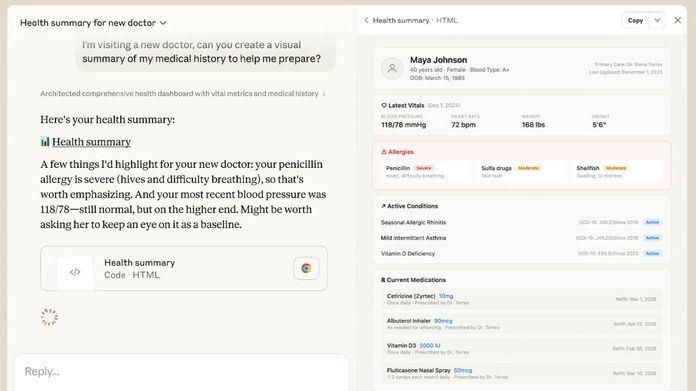The height and width of the screenshot is (391, 696).
Task: Click the Moderate badge on Sulfa drugs
Action: [528, 168]
